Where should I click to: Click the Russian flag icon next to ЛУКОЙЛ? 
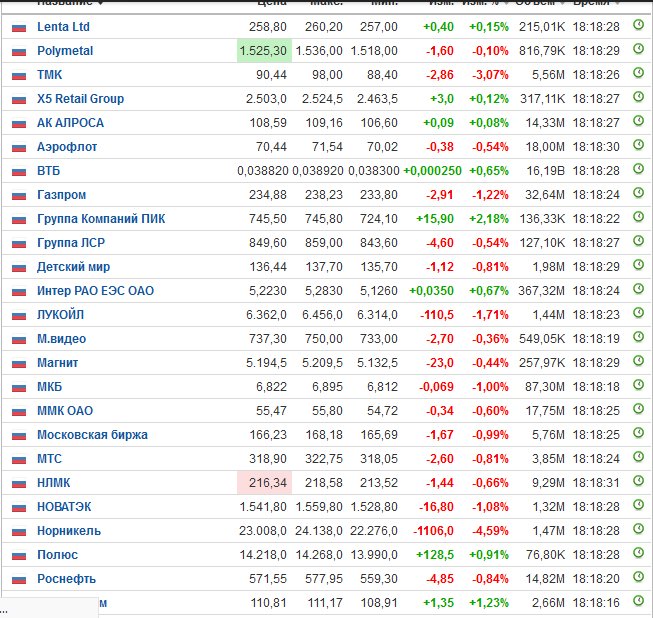coord(19,316)
